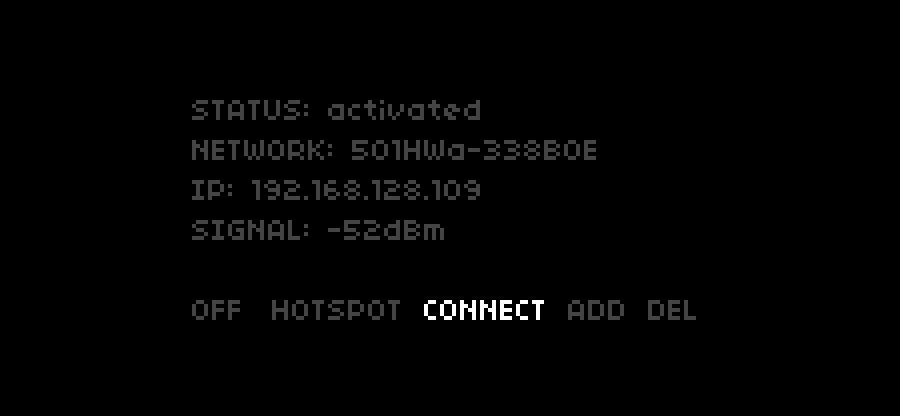Select the IP address 192.168.128.109
The height and width of the screenshot is (416, 900).
pos(366,190)
